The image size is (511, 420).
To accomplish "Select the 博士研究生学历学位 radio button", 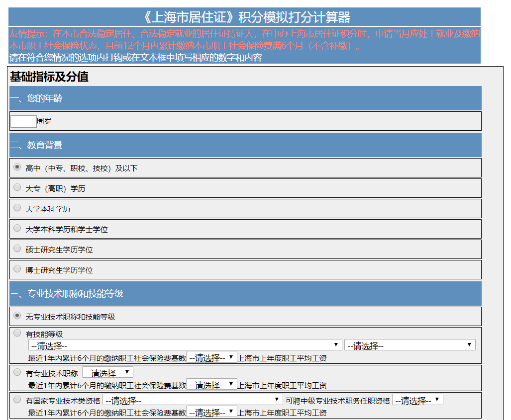I will pyautogui.click(x=17, y=269).
